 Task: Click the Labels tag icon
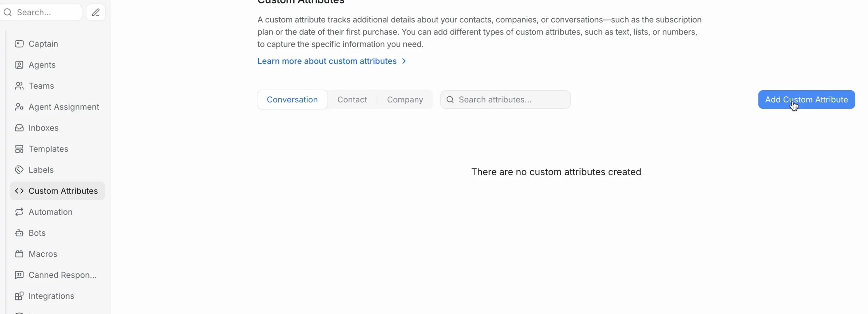click(19, 170)
